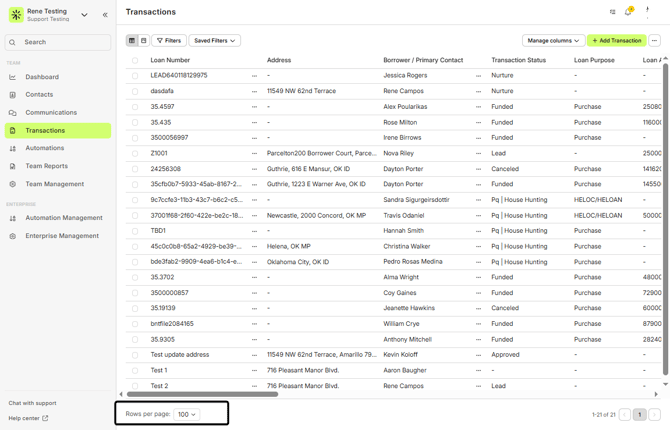Click the task list icon in header

612,12
